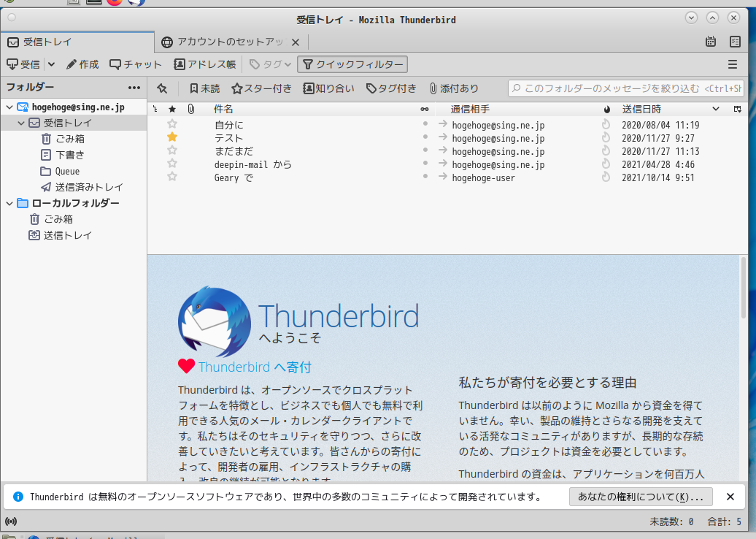Viewport: 756px width, 539px height.
Task: Open the Calendar tab icon
Action: pyautogui.click(x=710, y=42)
